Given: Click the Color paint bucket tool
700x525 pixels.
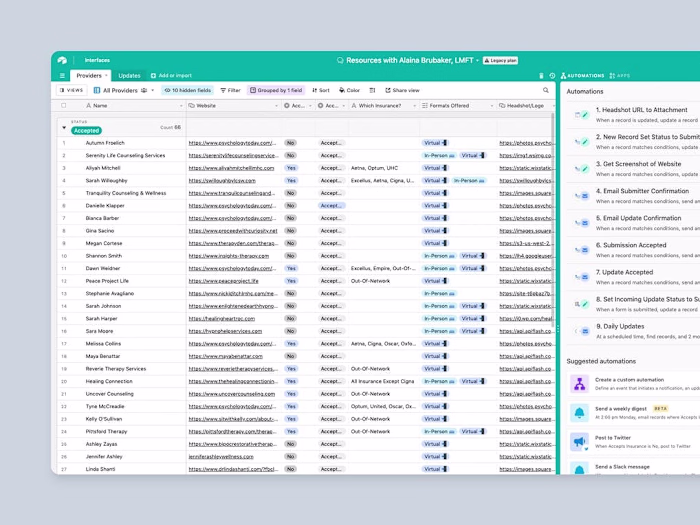Looking at the screenshot, I should pos(350,90).
